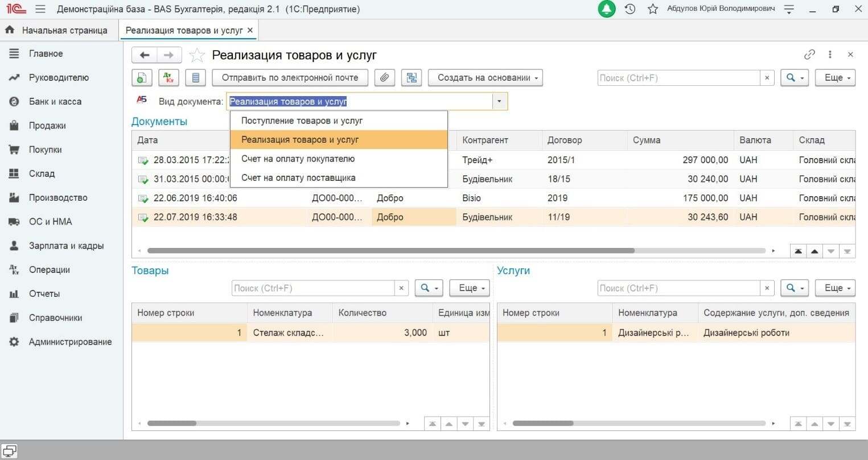Click Отправить по электронной почте button
Screen dimensions: 868x460
(290, 78)
